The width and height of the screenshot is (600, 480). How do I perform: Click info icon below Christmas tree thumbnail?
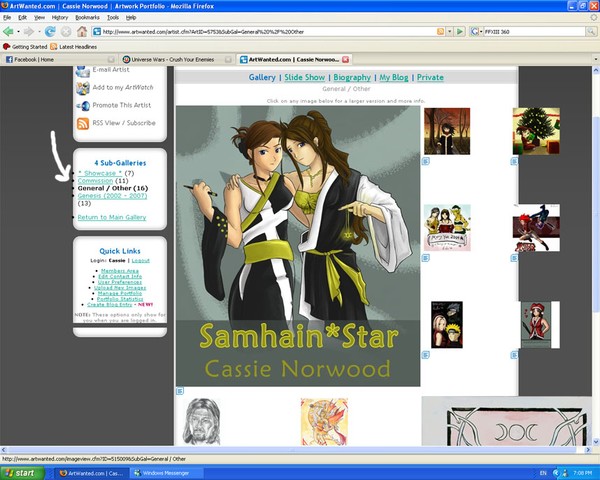point(514,162)
